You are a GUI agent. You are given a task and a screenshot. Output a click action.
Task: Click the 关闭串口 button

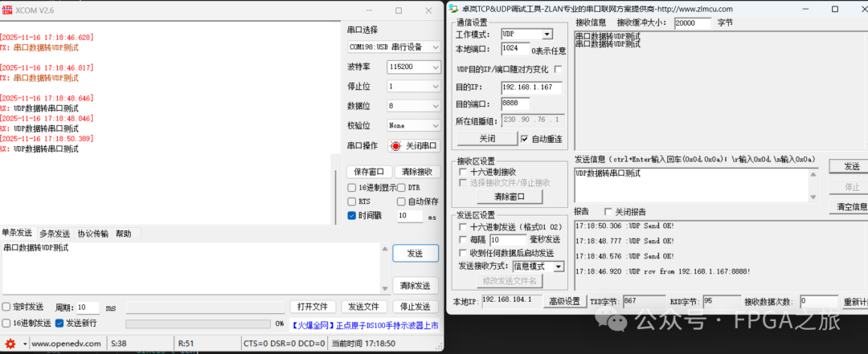click(x=415, y=146)
